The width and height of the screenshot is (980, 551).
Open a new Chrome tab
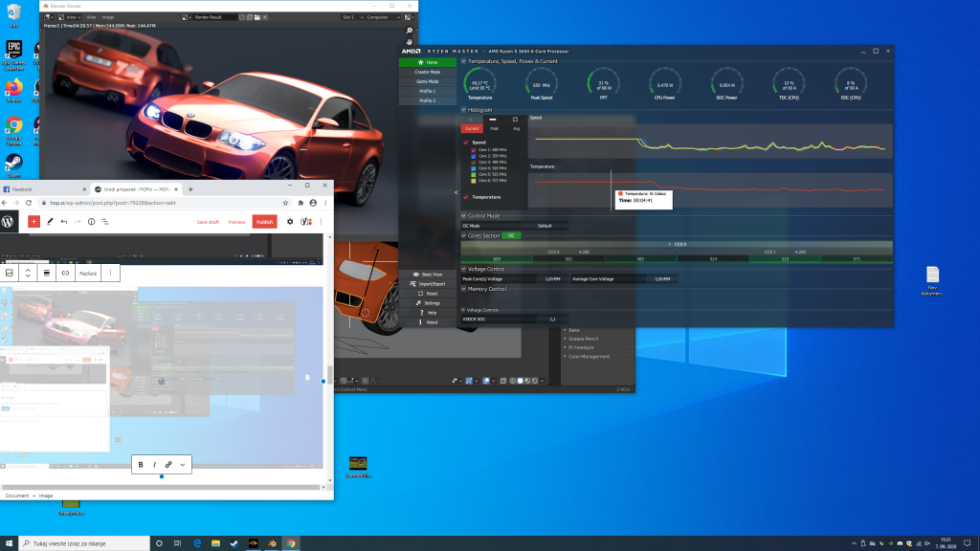pyautogui.click(x=190, y=189)
